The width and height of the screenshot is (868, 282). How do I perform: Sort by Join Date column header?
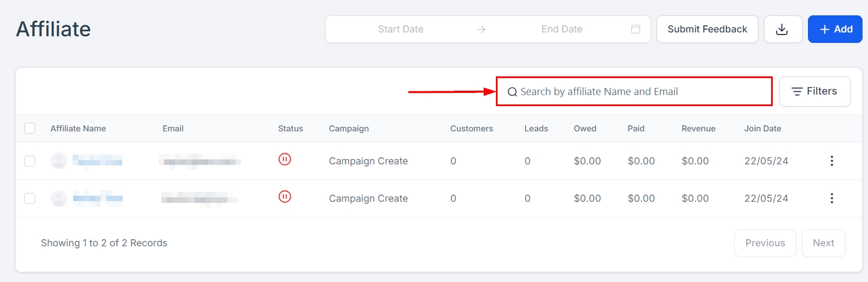click(x=762, y=129)
